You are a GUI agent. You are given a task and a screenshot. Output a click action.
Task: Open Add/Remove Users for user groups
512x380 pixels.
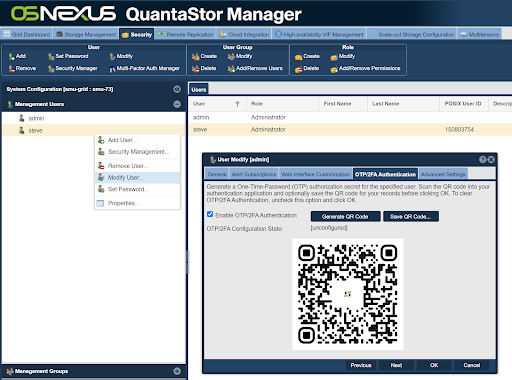[x=255, y=68]
